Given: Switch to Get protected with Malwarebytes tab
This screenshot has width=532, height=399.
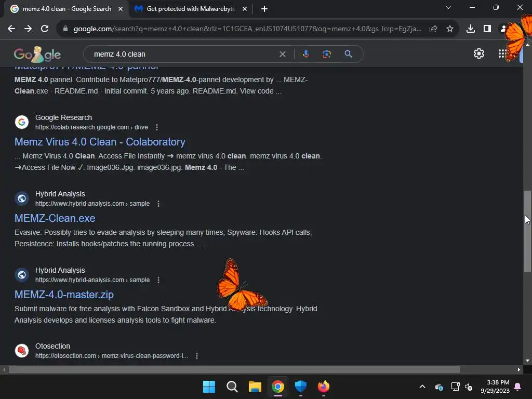Looking at the screenshot, I should click(190, 9).
